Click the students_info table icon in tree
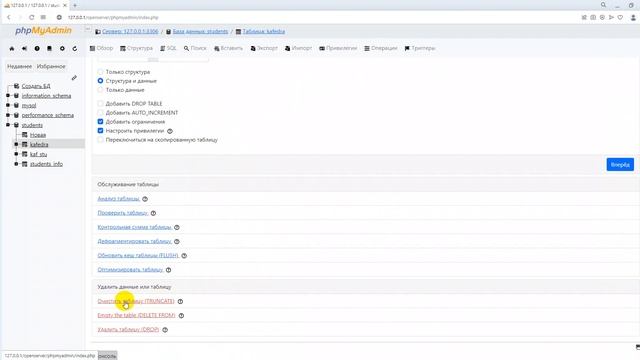This screenshot has height=360, width=640. pos(24,164)
